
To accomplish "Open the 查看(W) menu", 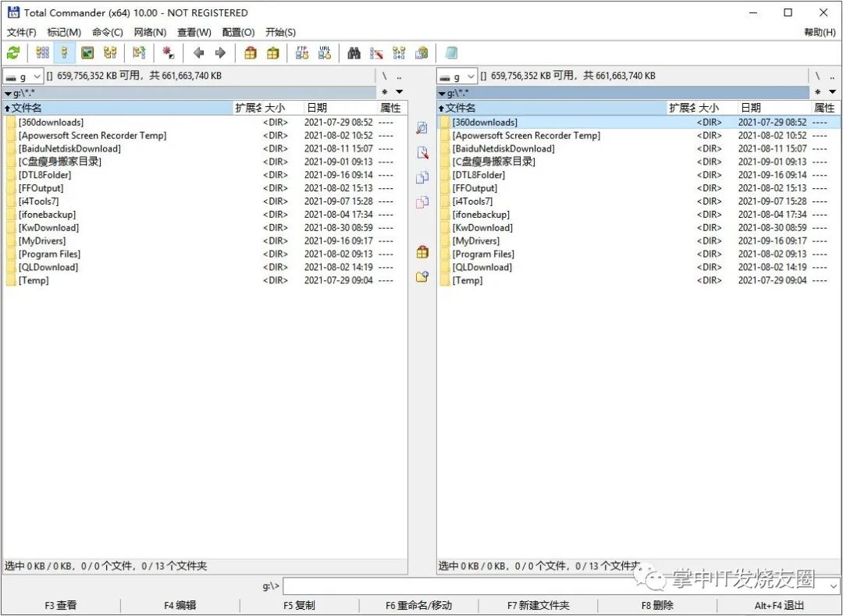I will click(194, 32).
